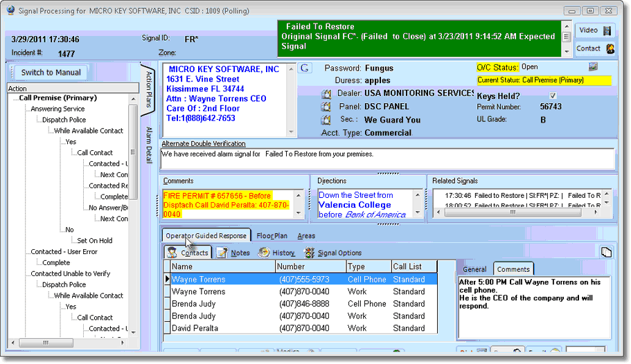Open the Areas tab

pos(306,236)
